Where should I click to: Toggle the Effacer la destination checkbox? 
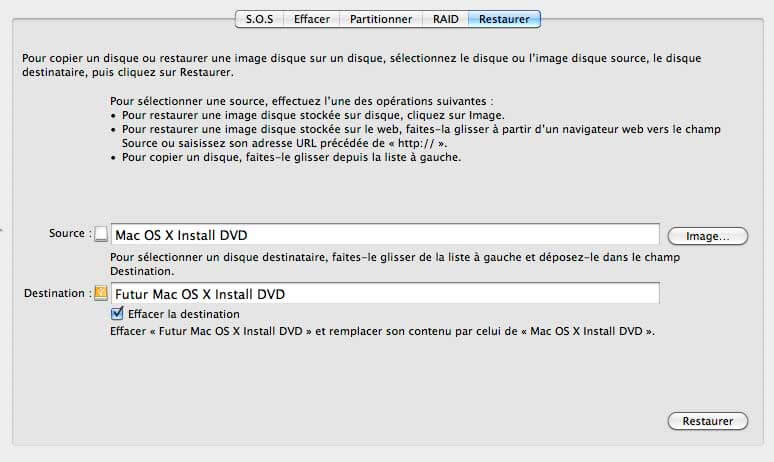tap(117, 313)
